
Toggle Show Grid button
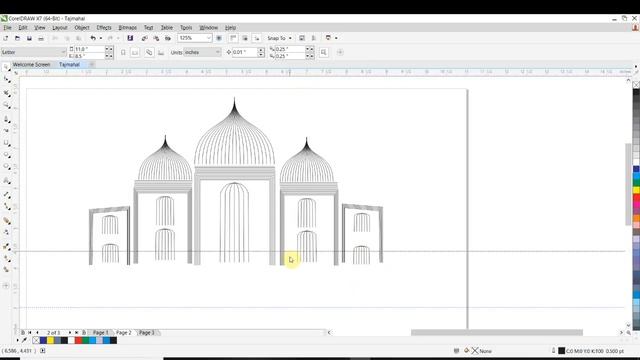(x=245, y=38)
